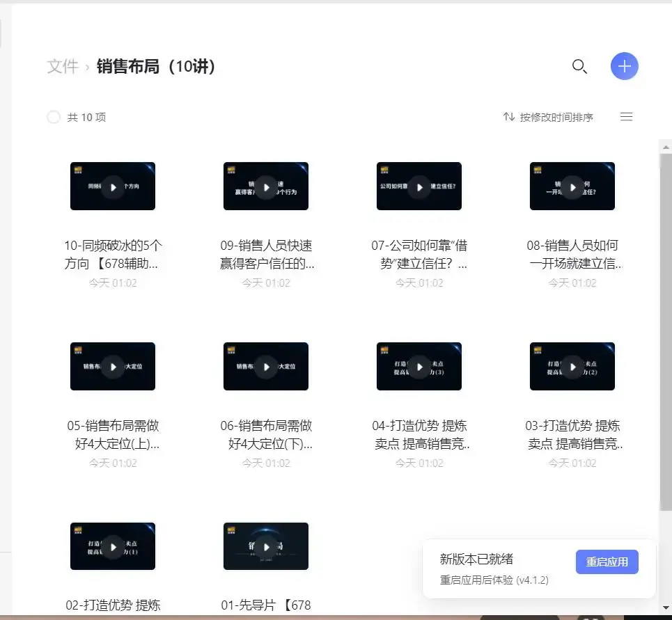Play the 01-先导片 video
Image resolution: width=672 pixels, height=620 pixels.
point(266,546)
